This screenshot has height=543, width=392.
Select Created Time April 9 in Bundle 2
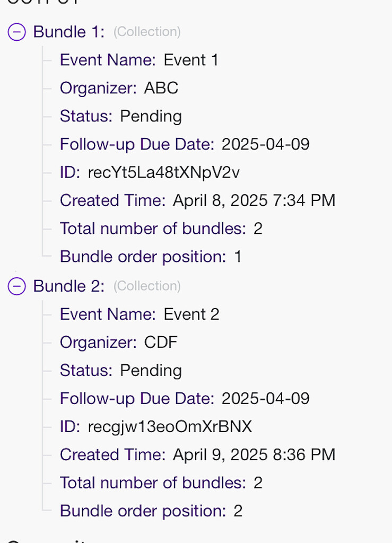coord(197,454)
